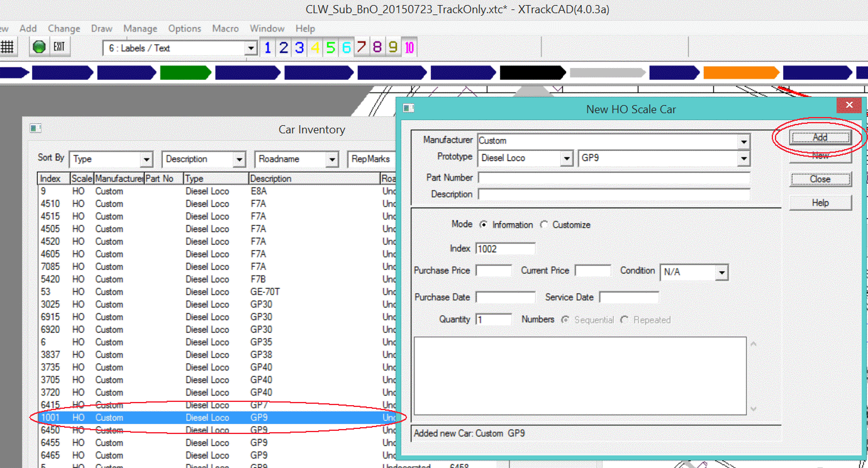The image size is (868, 468).
Task: Toggle cyan layer 6 button
Action: [x=347, y=48]
